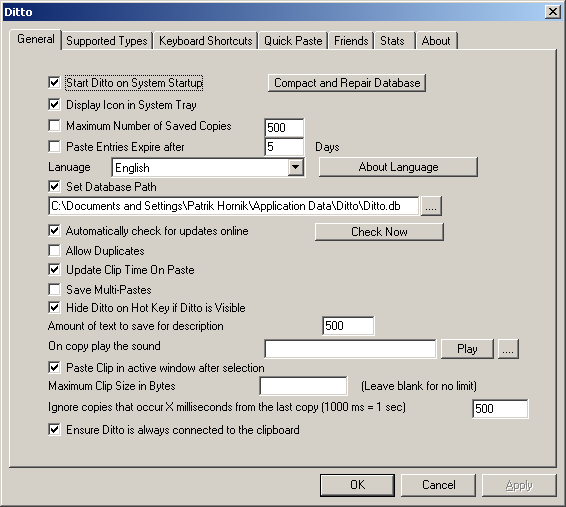Click the Cancel button
The image size is (566, 507).
pos(439,485)
